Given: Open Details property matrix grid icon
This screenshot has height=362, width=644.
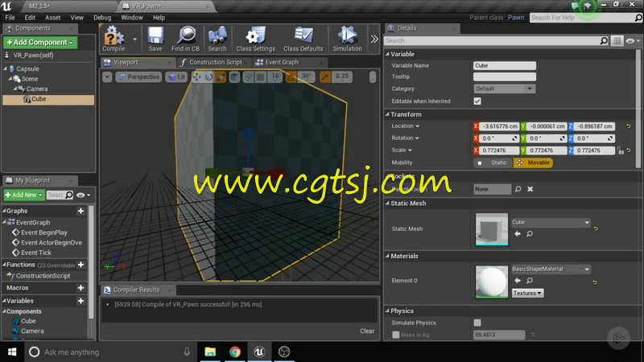Looking at the screenshot, I should (617, 41).
